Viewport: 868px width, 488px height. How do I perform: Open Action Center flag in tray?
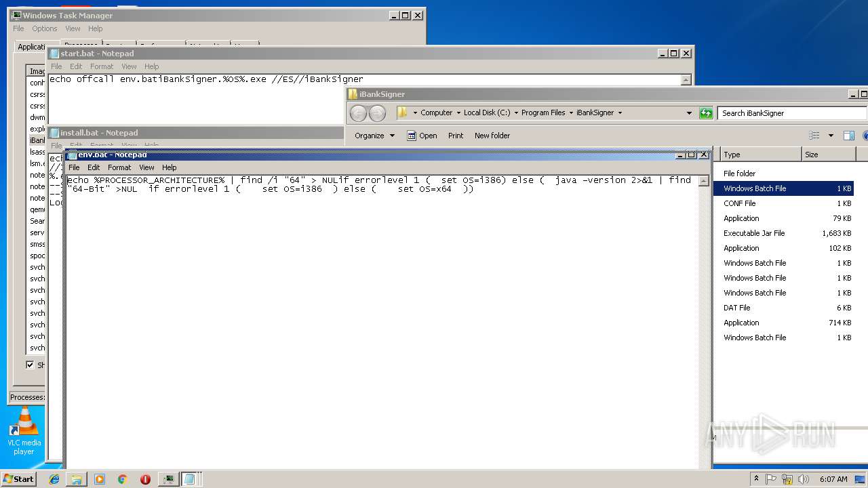pos(771,479)
